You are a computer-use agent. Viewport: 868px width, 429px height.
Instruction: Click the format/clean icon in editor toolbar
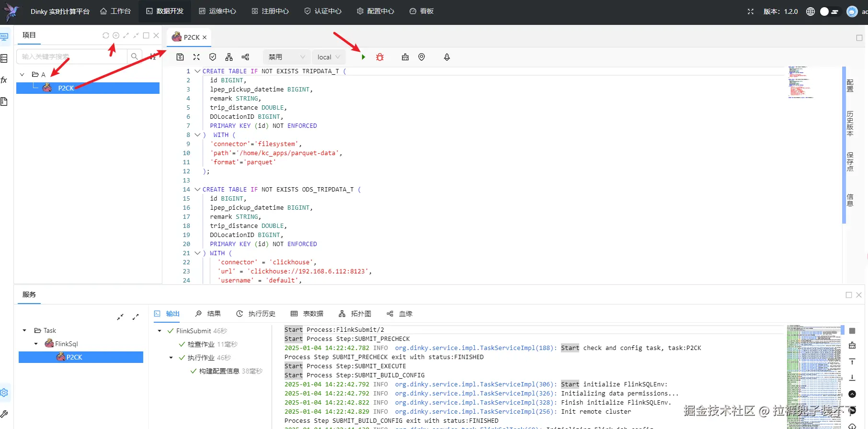[405, 57]
